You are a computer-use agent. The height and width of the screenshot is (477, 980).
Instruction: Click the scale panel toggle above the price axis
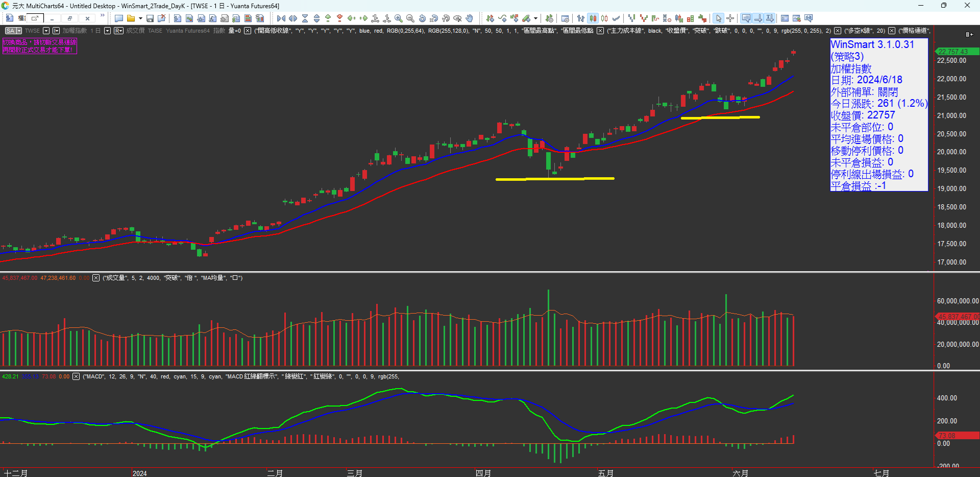pos(969,35)
